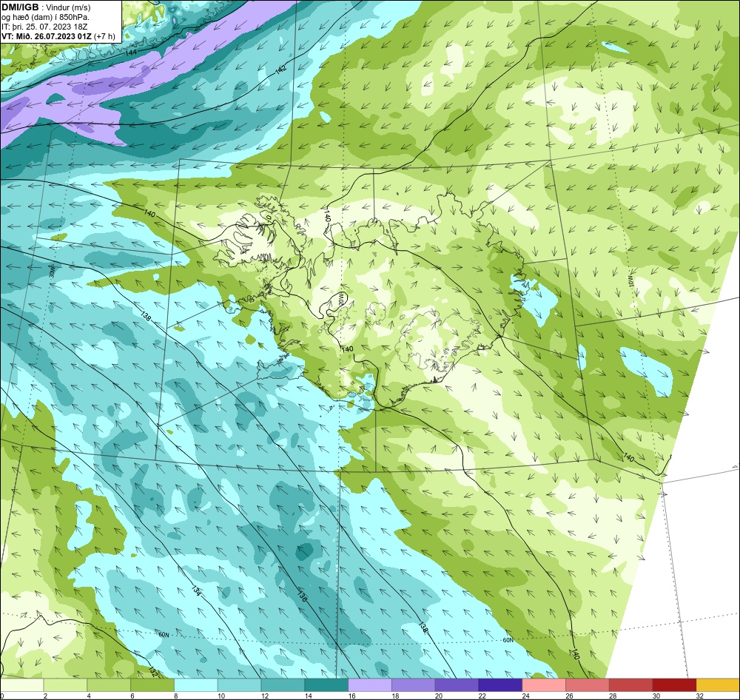
Task: Click the legend tick number '8'
Action: [176, 696]
